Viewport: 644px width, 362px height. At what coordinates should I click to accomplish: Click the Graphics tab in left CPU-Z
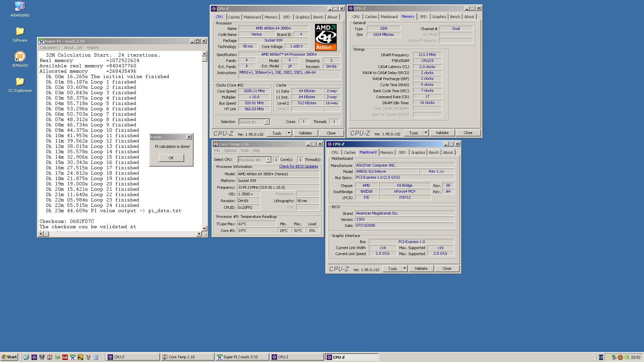click(x=303, y=17)
